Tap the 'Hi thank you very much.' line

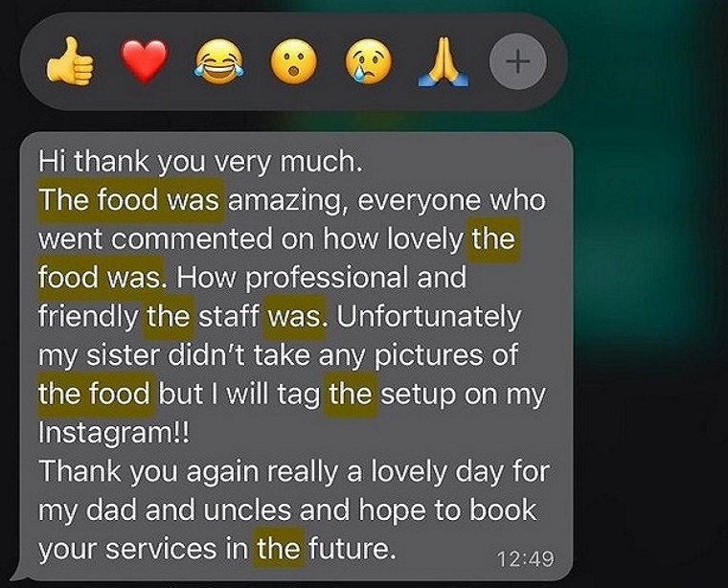point(199,162)
